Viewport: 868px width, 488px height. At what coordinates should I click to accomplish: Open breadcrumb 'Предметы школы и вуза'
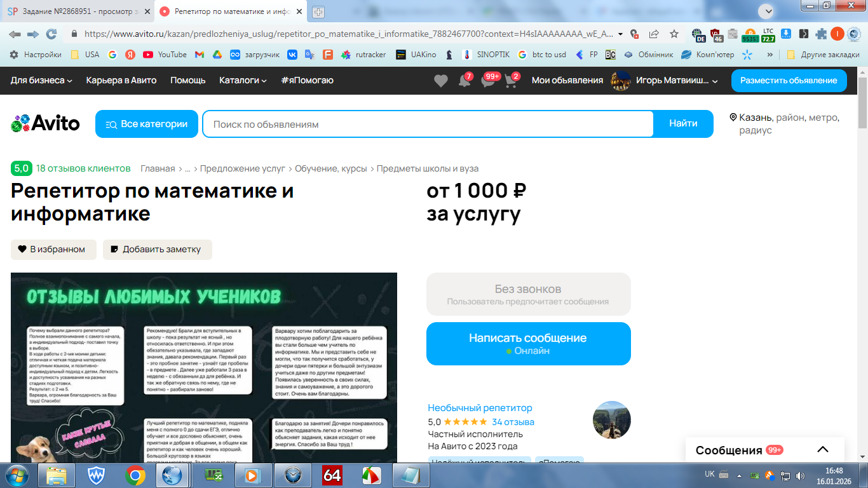tap(428, 168)
